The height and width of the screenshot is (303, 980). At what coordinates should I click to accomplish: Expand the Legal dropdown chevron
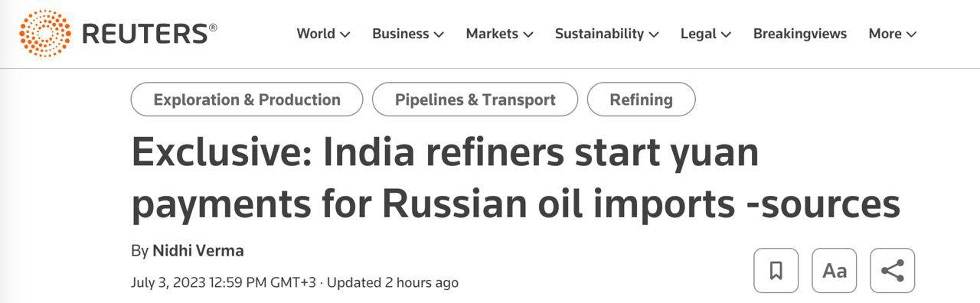tap(726, 34)
